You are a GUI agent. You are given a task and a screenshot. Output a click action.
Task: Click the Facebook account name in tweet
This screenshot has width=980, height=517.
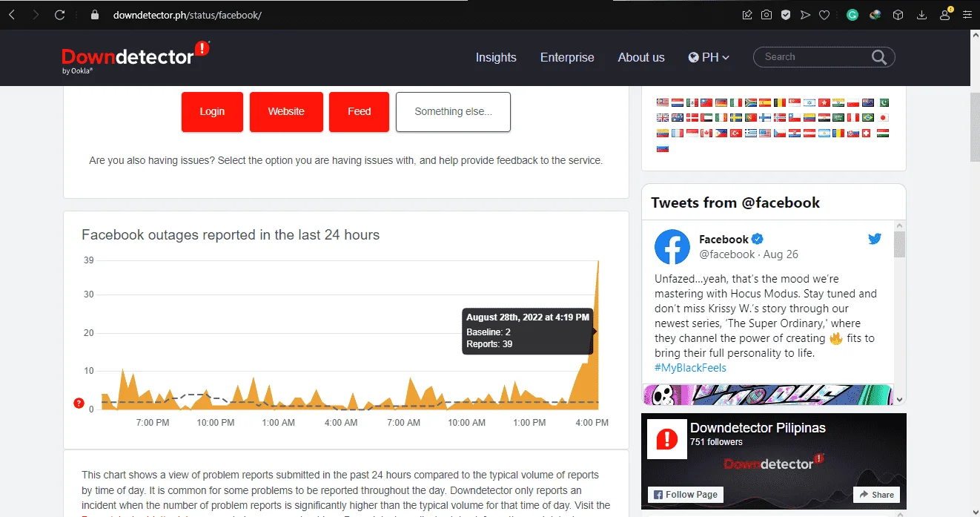point(724,239)
